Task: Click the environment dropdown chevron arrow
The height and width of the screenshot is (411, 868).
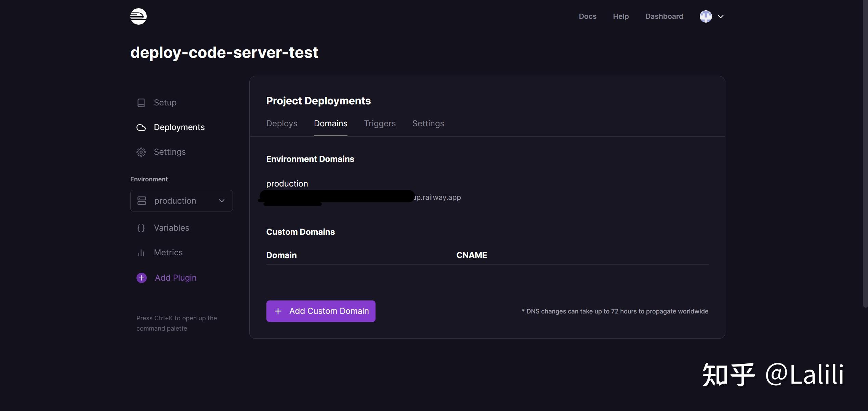Action: (x=222, y=201)
